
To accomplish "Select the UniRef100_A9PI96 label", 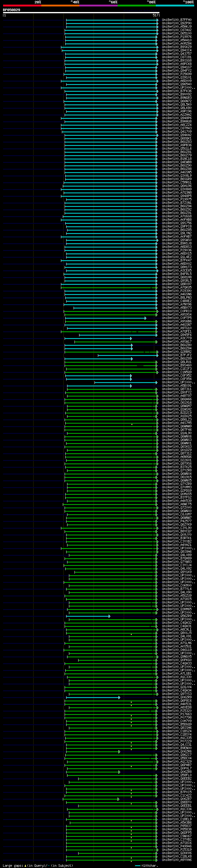I will [x=176, y=111].
